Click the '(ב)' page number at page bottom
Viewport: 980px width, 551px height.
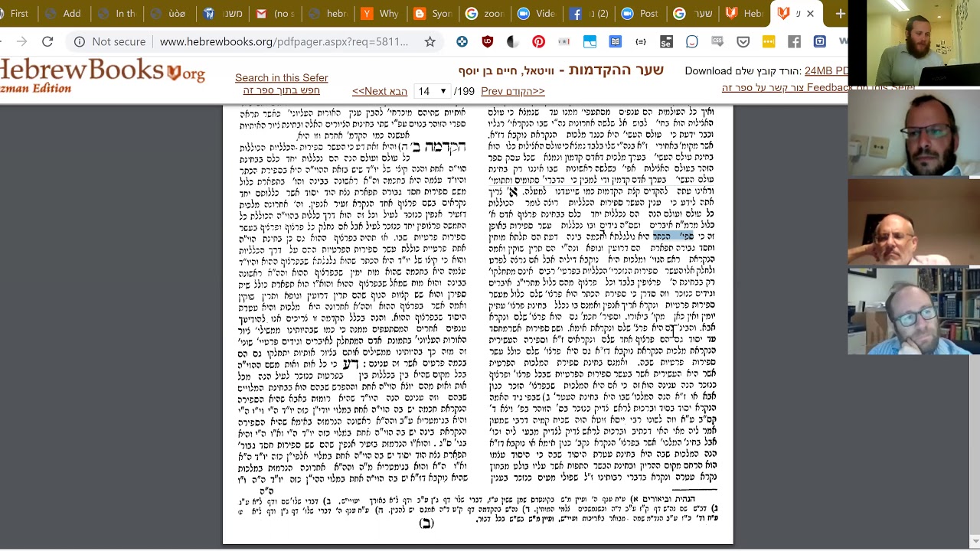tap(426, 523)
